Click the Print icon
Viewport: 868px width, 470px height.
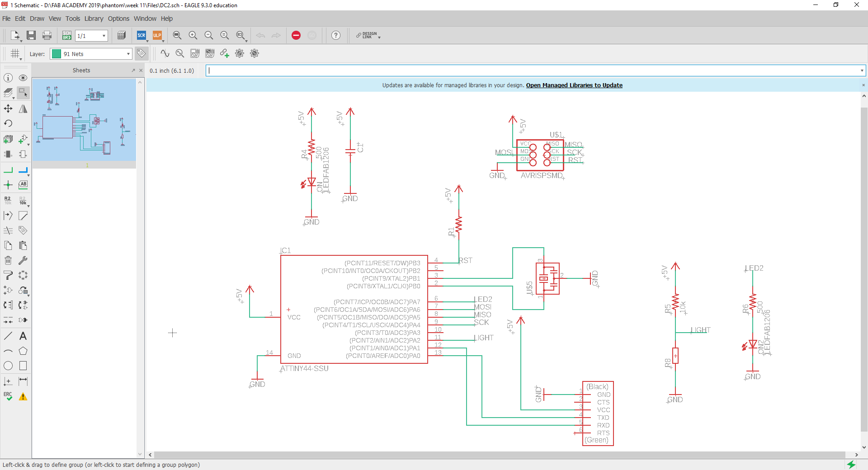(x=47, y=35)
